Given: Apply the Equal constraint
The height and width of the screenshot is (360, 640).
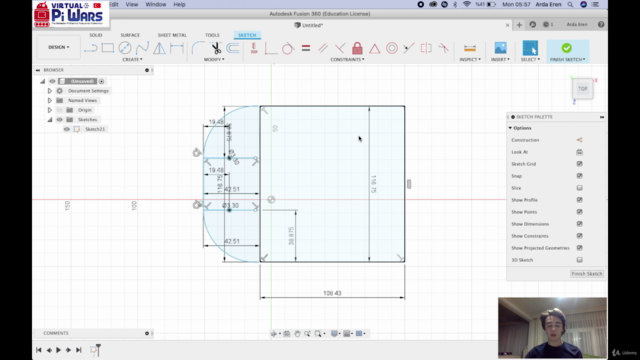Looking at the screenshot, I should pos(306,48).
